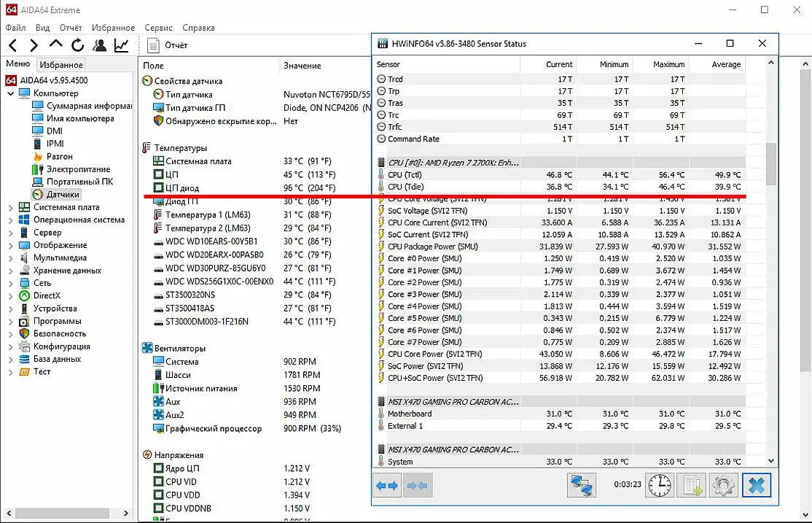This screenshot has width=812, height=523.
Task: Click the Поле column header
Action: tap(208, 66)
